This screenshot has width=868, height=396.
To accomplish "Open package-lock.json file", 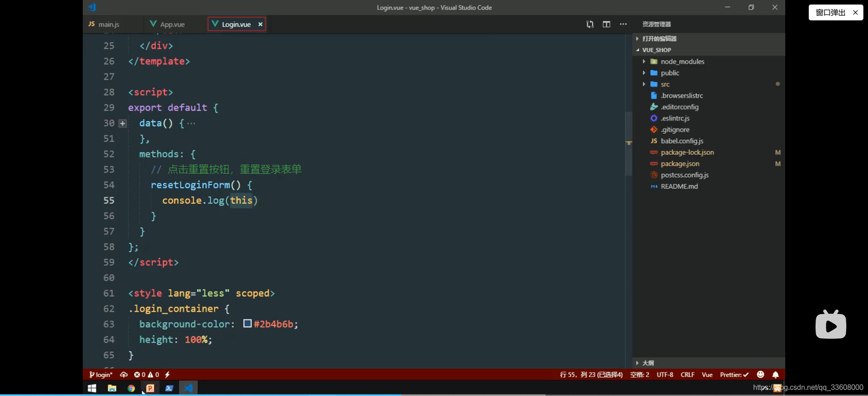I will (708, 153).
